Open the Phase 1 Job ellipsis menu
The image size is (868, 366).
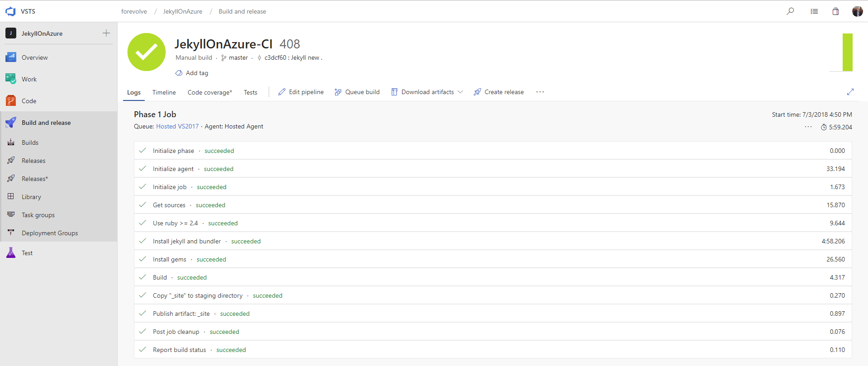click(808, 127)
